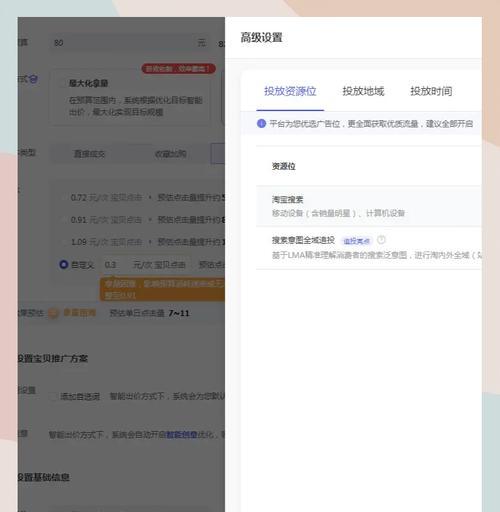Select the 1.09 元/次 bid radio option

click(63, 242)
